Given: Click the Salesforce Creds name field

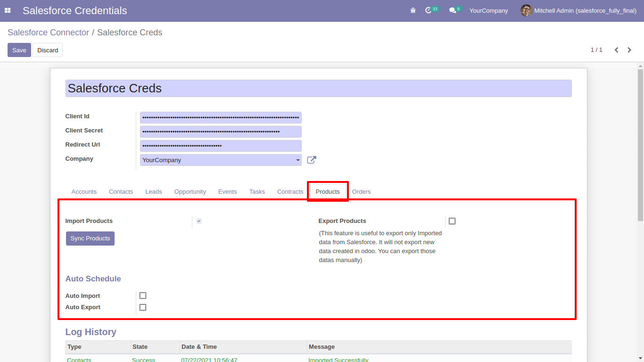Looking at the screenshot, I should pos(319,89).
